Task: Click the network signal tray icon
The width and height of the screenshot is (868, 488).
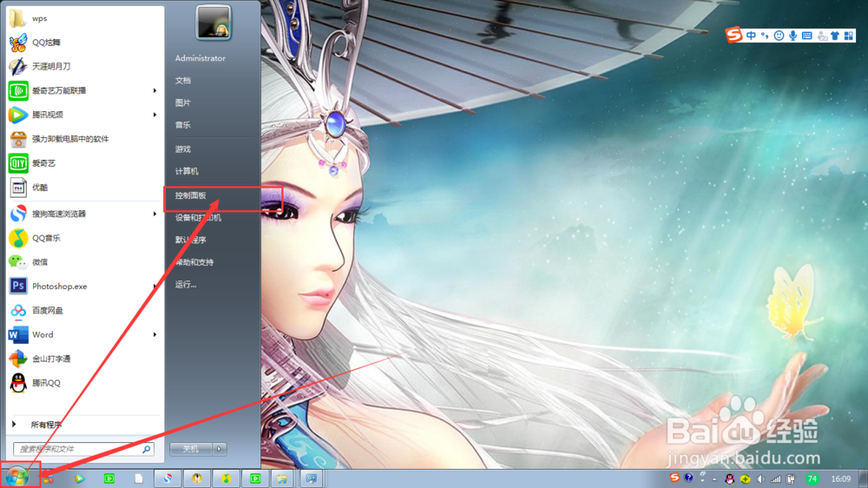Action: pyautogui.click(x=776, y=479)
